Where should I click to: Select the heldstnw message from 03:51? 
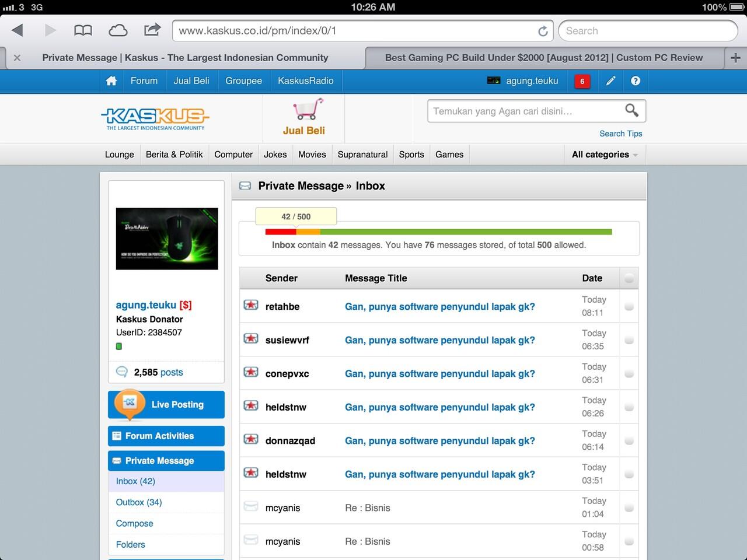pyautogui.click(x=629, y=474)
